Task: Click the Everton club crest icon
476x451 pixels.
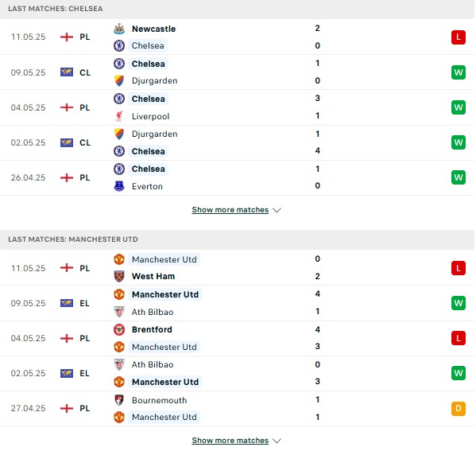Action: tap(119, 186)
